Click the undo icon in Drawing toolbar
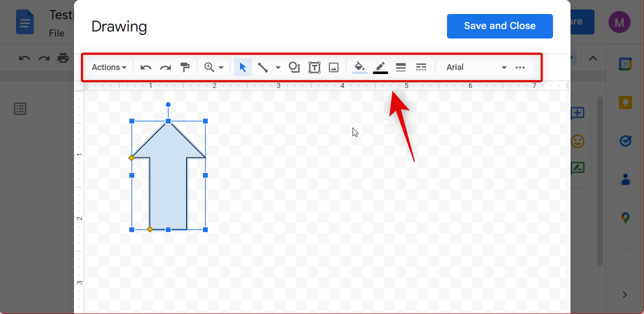The width and height of the screenshot is (644, 314). click(146, 67)
